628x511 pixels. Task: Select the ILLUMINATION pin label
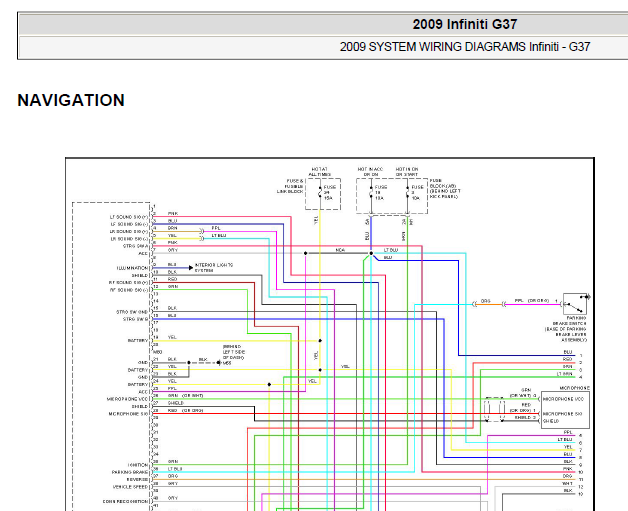(x=133, y=268)
